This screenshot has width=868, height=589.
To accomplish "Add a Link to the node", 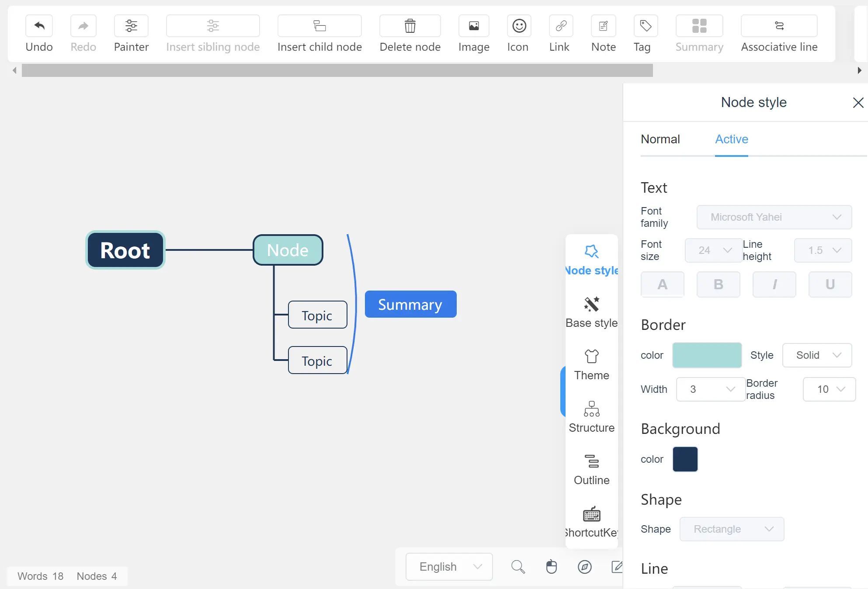I will click(x=561, y=26).
